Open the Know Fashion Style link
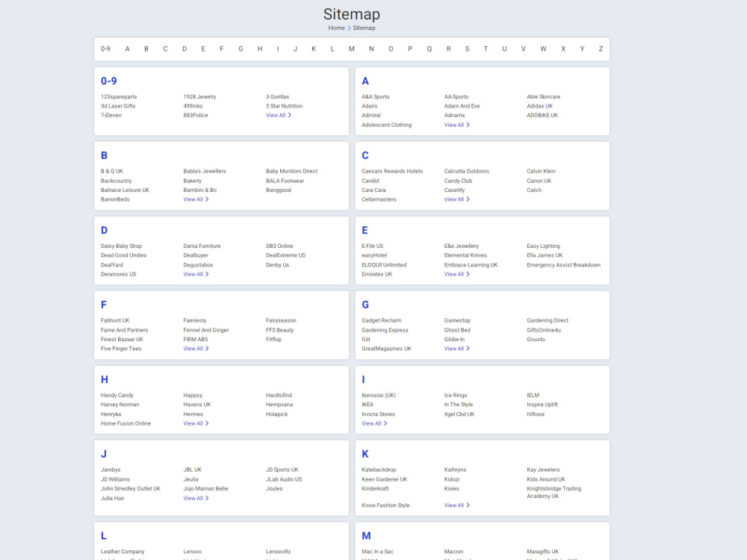The width and height of the screenshot is (747, 560). coord(385,505)
